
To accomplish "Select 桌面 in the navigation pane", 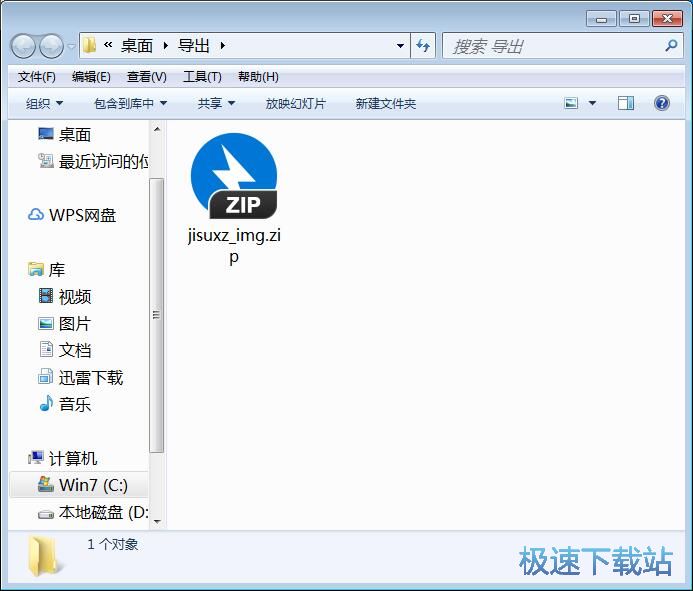I will 65,134.
